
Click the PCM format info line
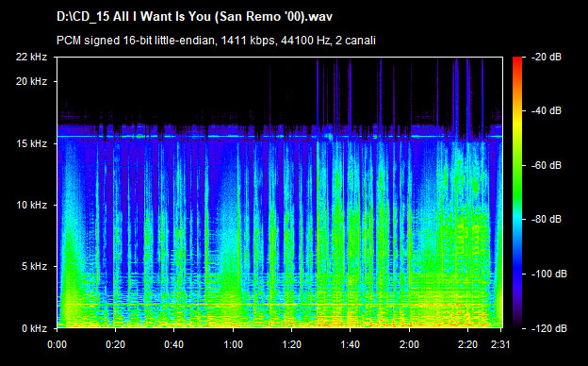[216, 41]
